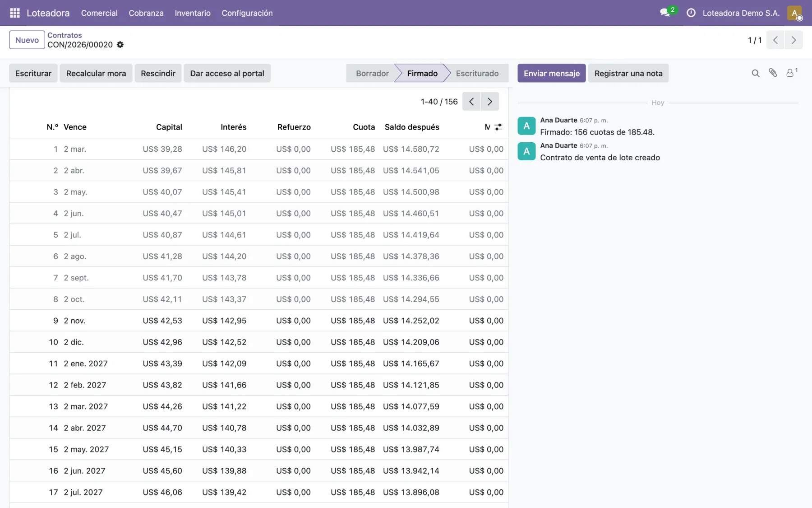
Task: Go to next record arrow
Action: coord(794,40)
